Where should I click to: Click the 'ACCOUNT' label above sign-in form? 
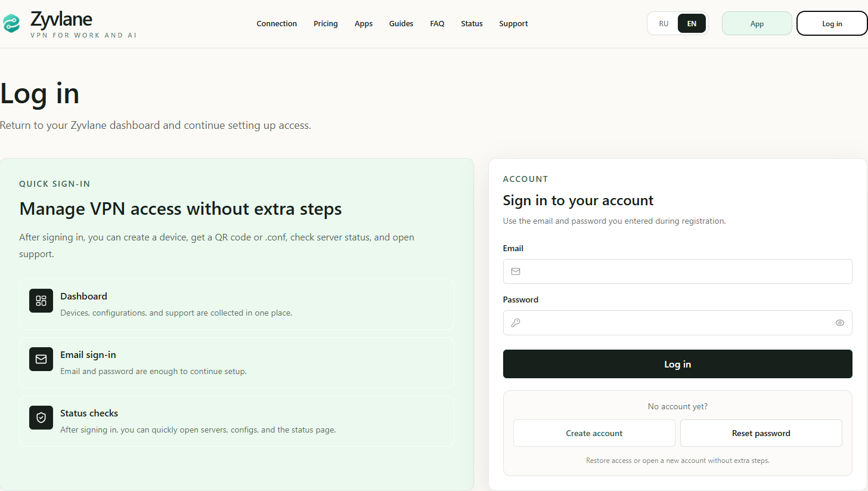pos(526,179)
